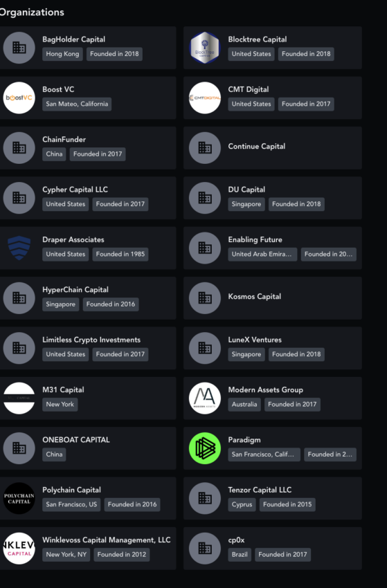Open the green Paradigm logo
The image size is (387, 588).
click(204, 448)
